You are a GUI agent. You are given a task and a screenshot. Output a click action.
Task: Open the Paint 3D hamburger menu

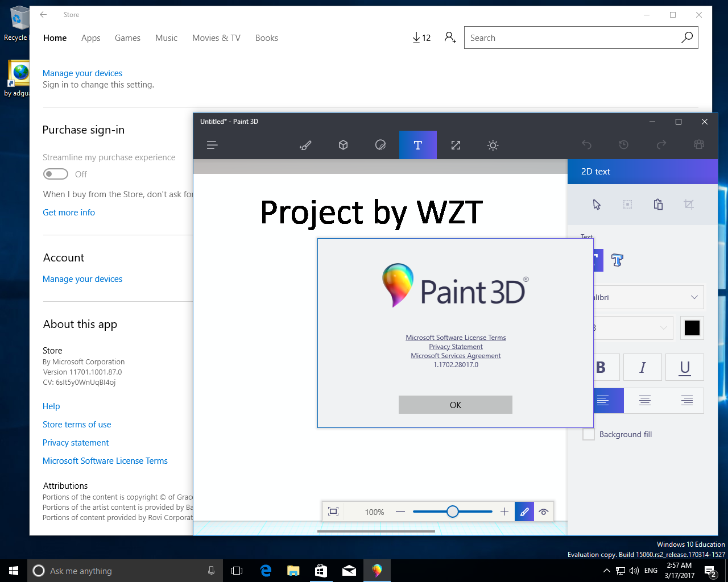pos(212,145)
